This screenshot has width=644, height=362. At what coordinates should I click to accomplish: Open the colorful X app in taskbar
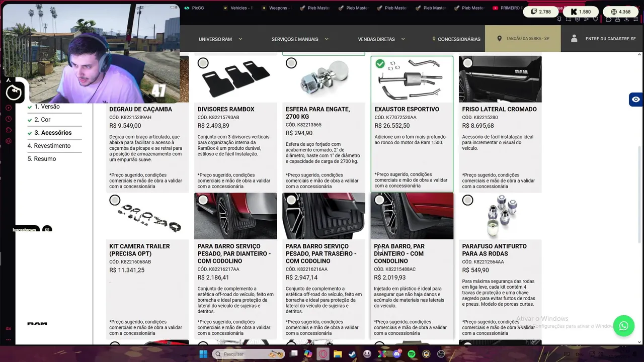click(382, 354)
